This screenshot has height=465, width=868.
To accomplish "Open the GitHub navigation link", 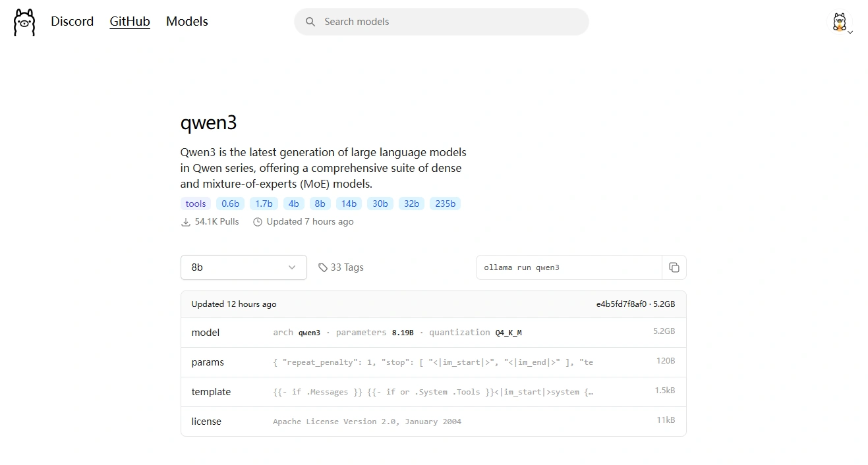I will [x=130, y=21].
